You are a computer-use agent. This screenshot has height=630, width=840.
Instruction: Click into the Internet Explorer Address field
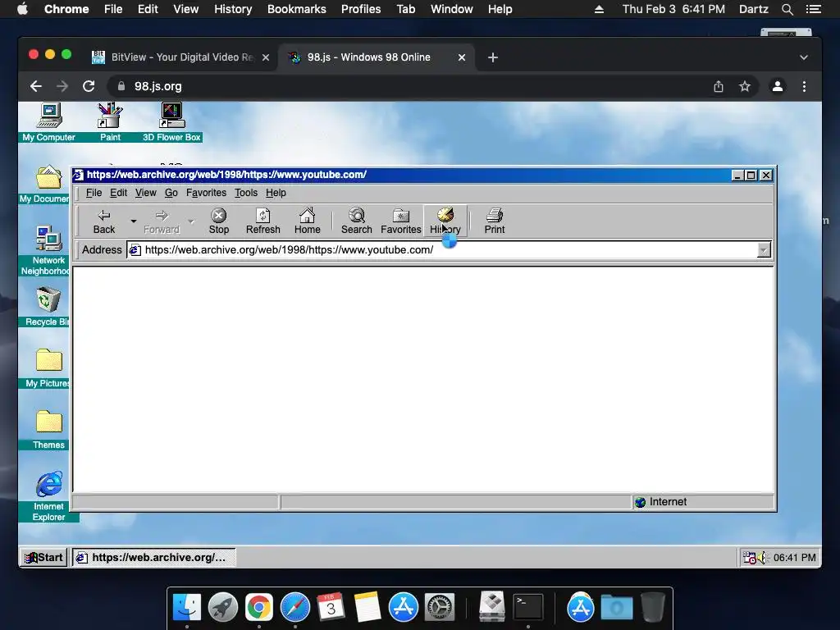pos(443,249)
